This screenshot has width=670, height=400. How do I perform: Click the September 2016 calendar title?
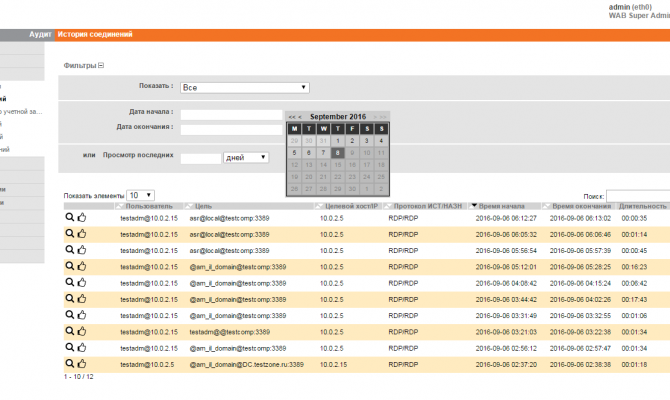tap(338, 117)
